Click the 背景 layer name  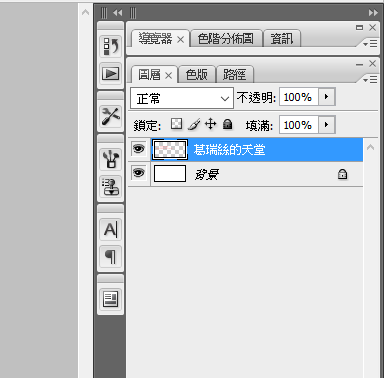pyautogui.click(x=207, y=174)
